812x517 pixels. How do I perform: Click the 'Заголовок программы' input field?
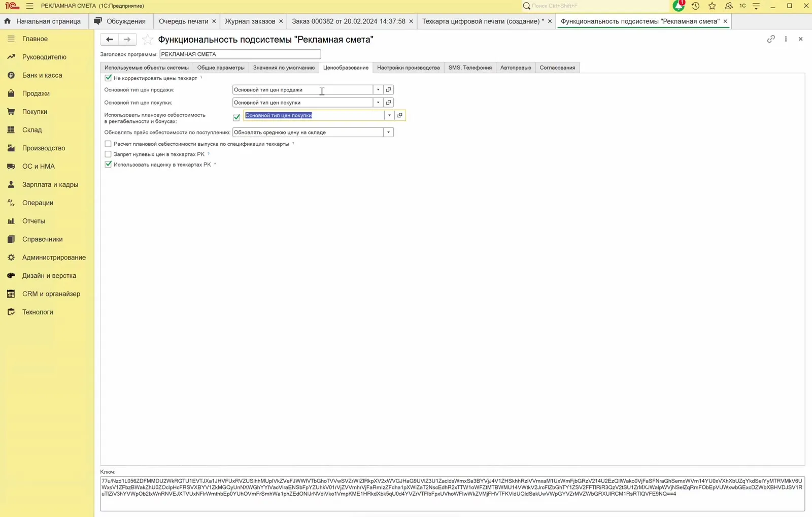pyautogui.click(x=240, y=54)
